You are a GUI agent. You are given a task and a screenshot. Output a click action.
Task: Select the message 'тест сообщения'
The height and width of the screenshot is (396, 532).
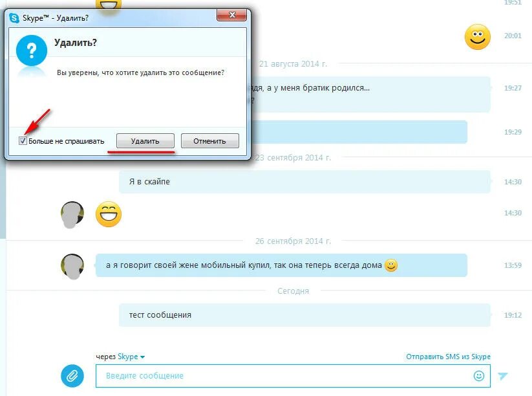tap(304, 315)
